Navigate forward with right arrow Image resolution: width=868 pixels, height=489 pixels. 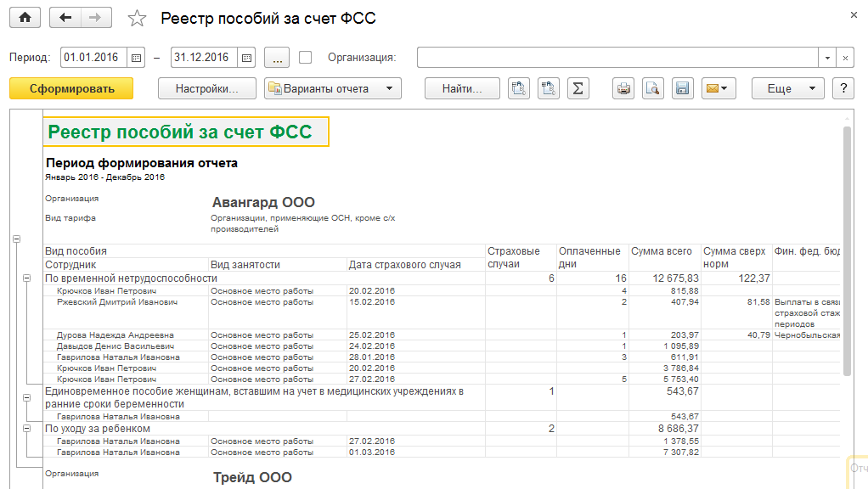[96, 18]
